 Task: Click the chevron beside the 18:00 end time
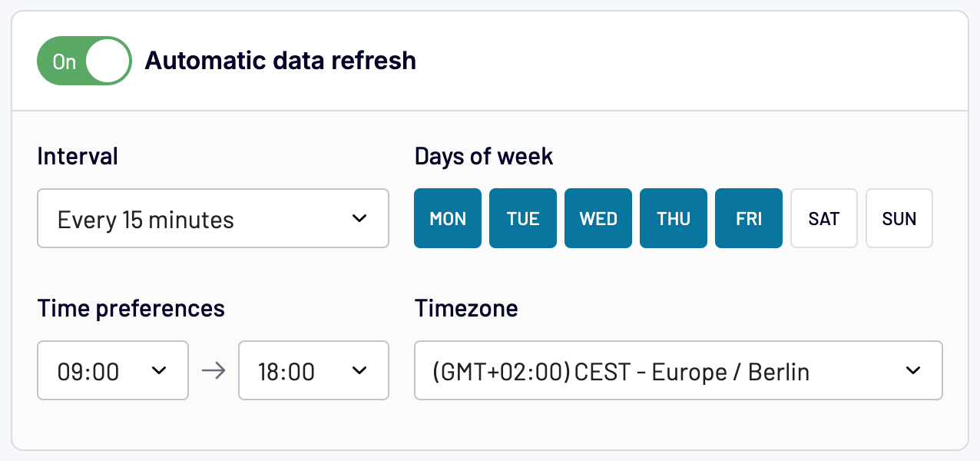tap(359, 371)
